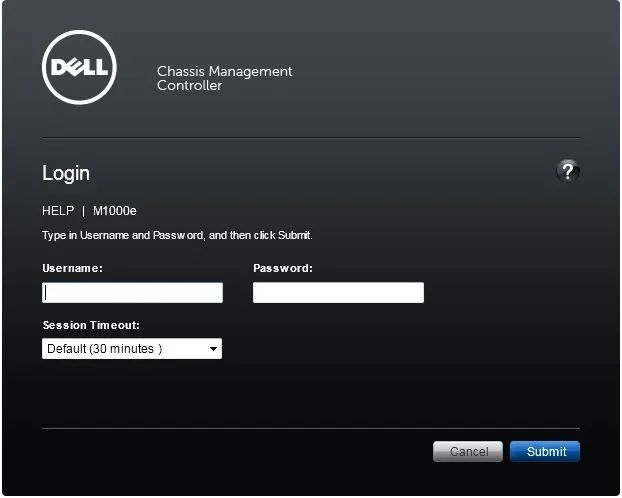Click the Dell logo
This screenshot has width=622, height=498.
(x=79, y=67)
